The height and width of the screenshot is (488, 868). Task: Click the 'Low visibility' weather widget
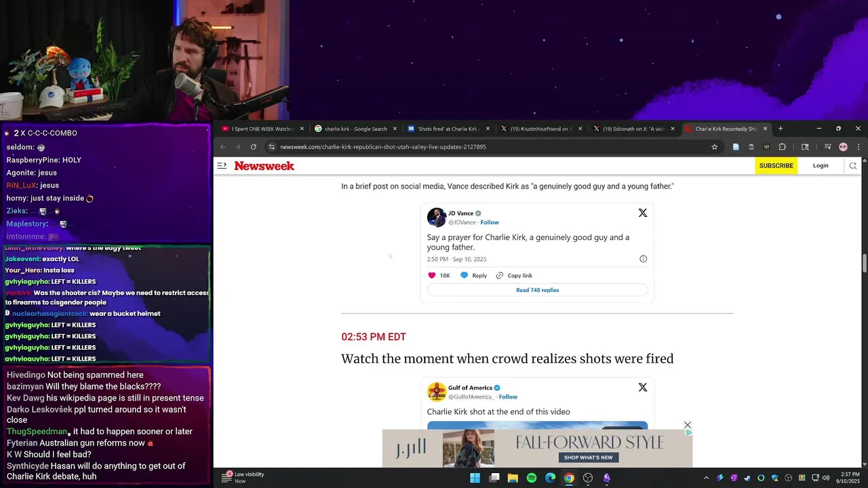pos(243,478)
